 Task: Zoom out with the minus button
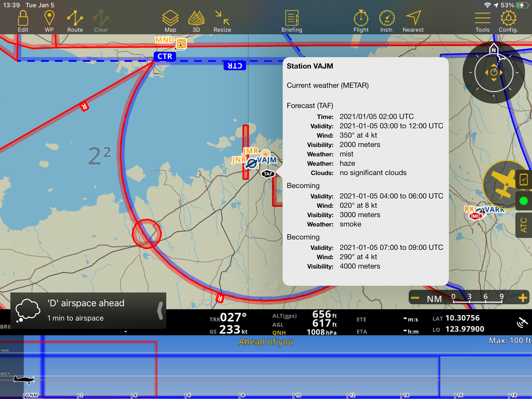(415, 298)
